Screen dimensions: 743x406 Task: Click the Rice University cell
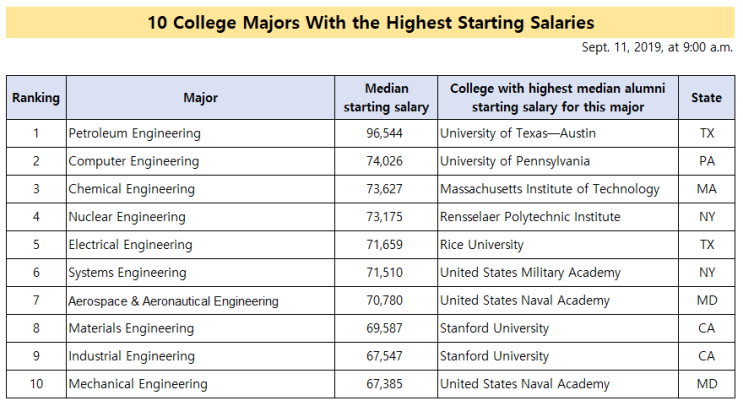tap(558, 245)
